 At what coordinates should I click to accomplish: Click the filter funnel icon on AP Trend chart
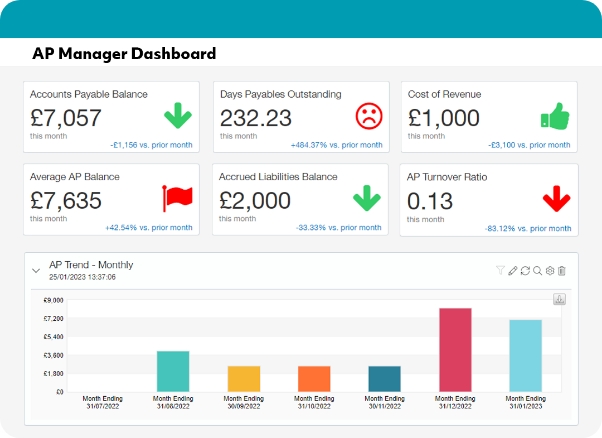(x=500, y=271)
